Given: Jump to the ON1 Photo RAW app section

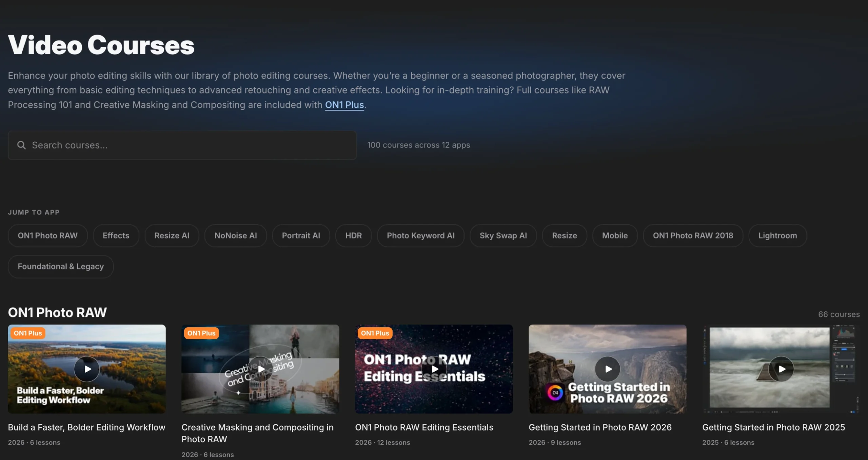Looking at the screenshot, I should pyautogui.click(x=48, y=235).
